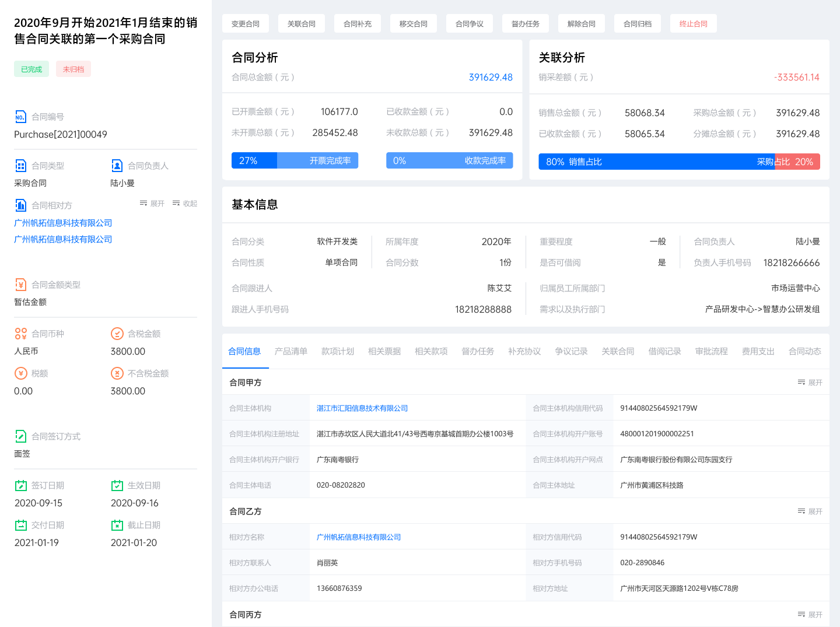Open the 审批流程 tab
The image size is (840, 627).
[711, 351]
